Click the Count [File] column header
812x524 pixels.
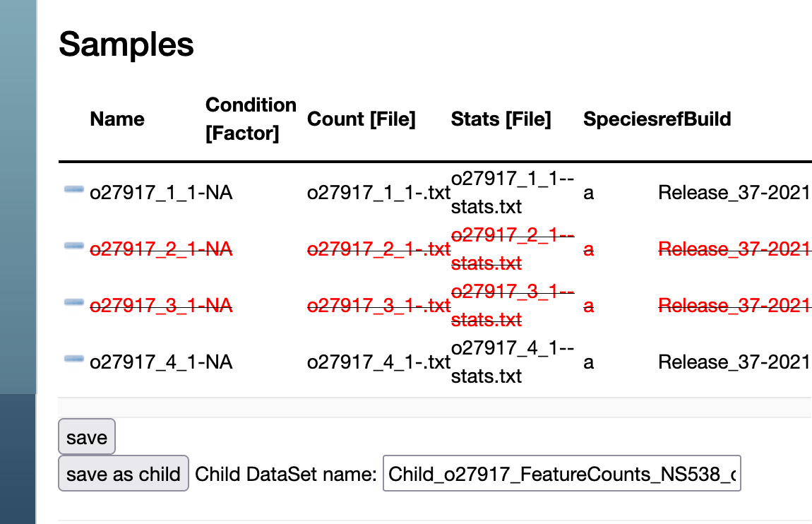(x=362, y=119)
